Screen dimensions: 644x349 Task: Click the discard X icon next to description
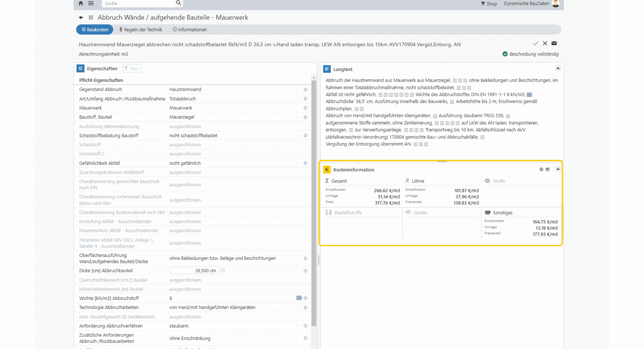[545, 43]
